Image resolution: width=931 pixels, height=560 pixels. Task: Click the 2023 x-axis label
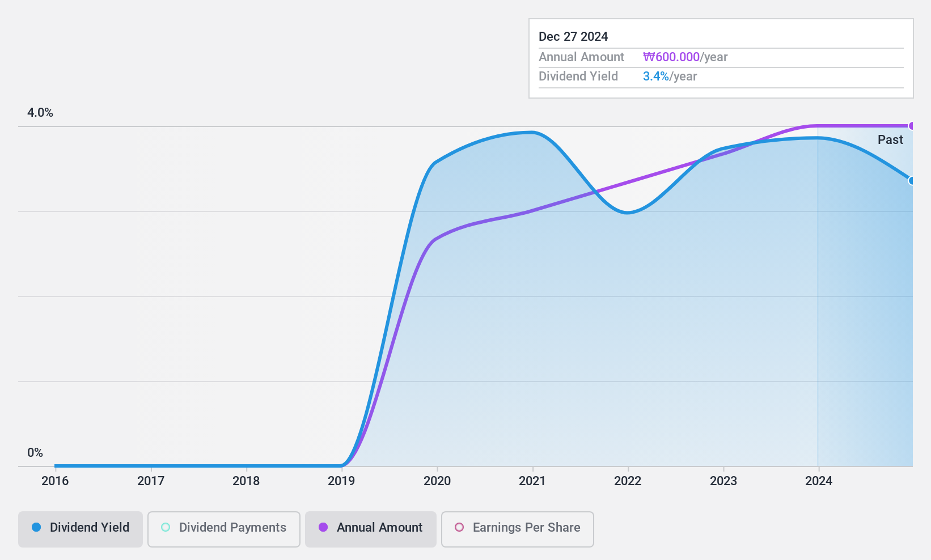click(x=723, y=481)
